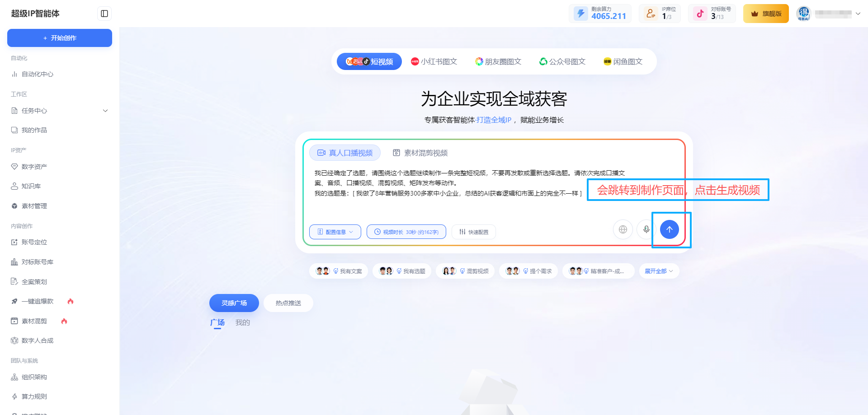
Task: Click 旗舰版 membership button
Action: tap(766, 14)
